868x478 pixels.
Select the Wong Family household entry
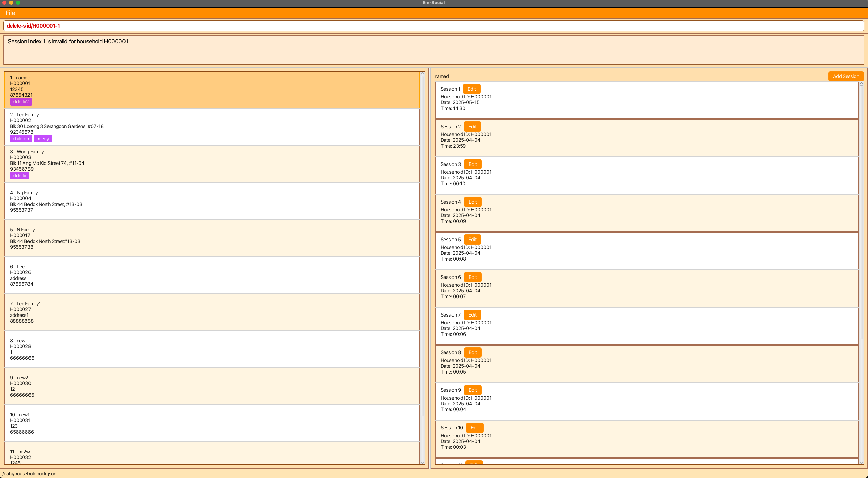(212, 164)
